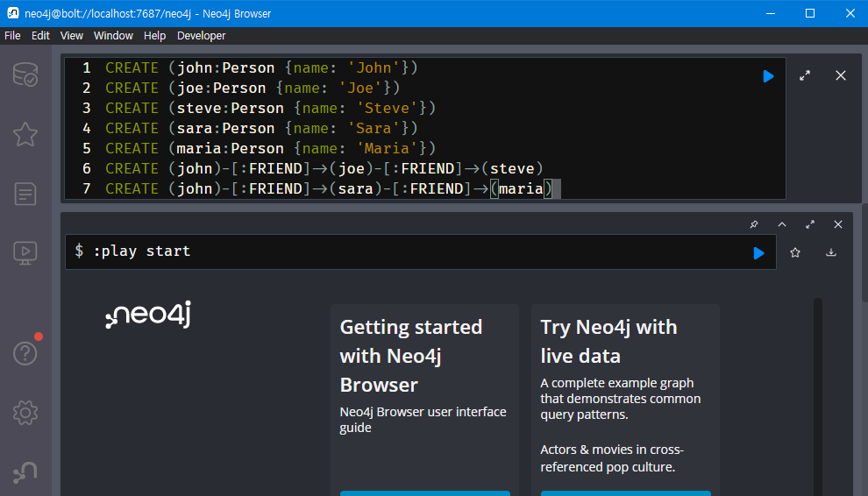868x496 pixels.
Task: Download the :play start frame export
Action: coord(831,253)
